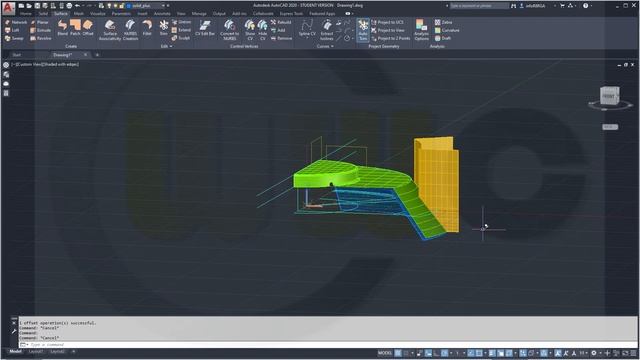Run Curvature surface analysis
640x360 pixels.
pyautogui.click(x=447, y=30)
